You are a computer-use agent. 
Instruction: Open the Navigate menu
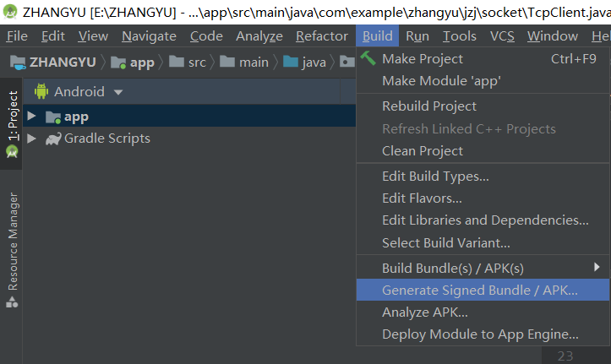pyautogui.click(x=149, y=36)
